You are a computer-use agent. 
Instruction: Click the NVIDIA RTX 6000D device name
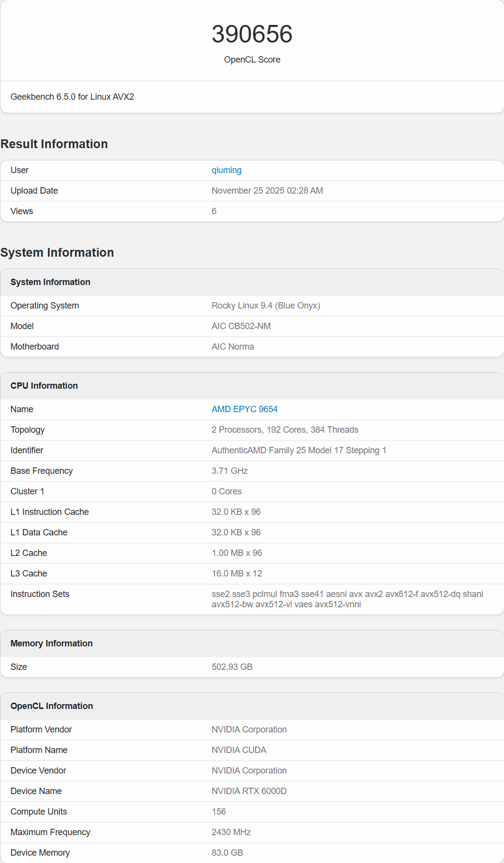(249, 791)
